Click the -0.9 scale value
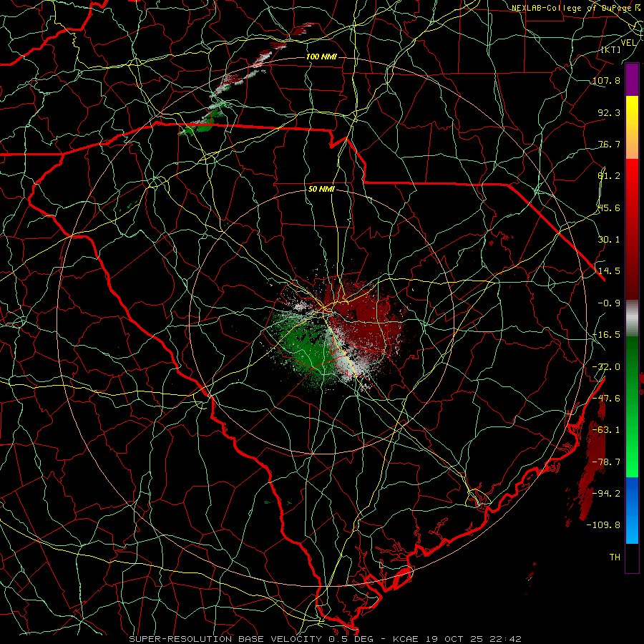This screenshot has width=644, height=644. coord(609,303)
